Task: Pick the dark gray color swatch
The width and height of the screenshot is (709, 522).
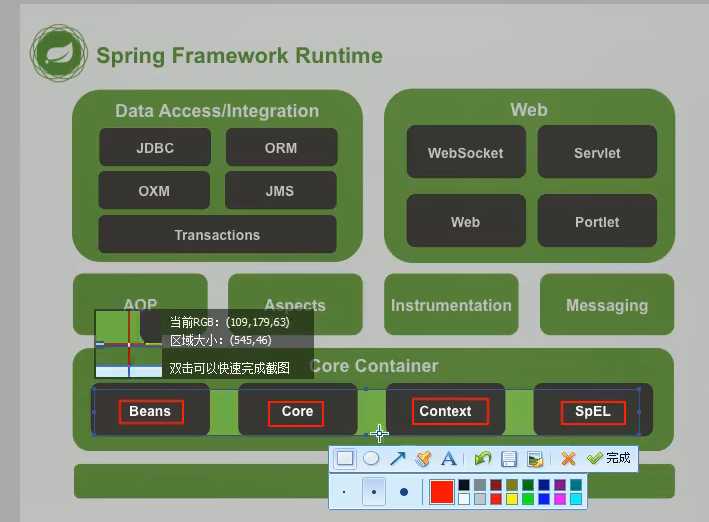Action: (x=480, y=485)
